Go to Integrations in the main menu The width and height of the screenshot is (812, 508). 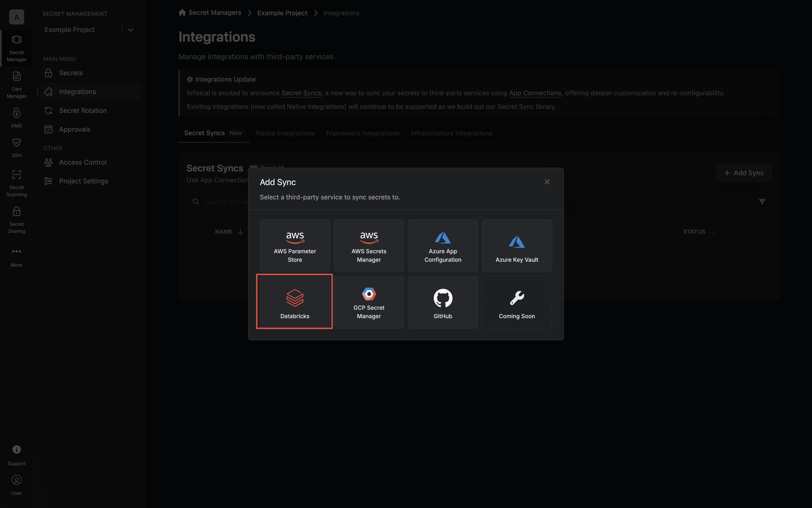(90, 92)
